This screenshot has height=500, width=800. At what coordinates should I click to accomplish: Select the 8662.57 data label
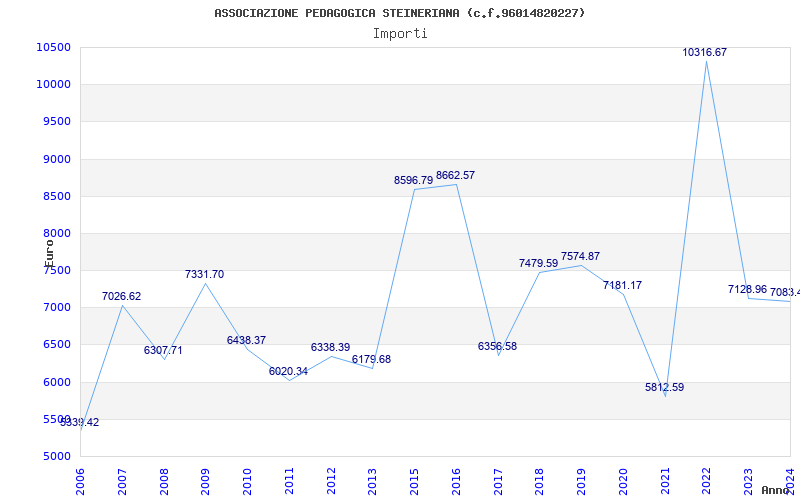pyautogui.click(x=455, y=175)
